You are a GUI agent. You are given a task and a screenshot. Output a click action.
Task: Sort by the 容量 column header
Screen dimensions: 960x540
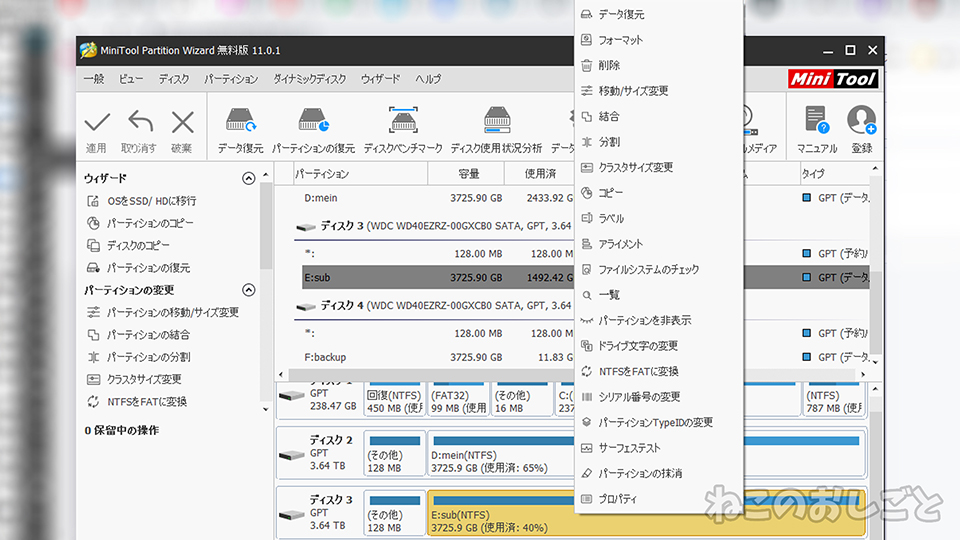(x=467, y=174)
